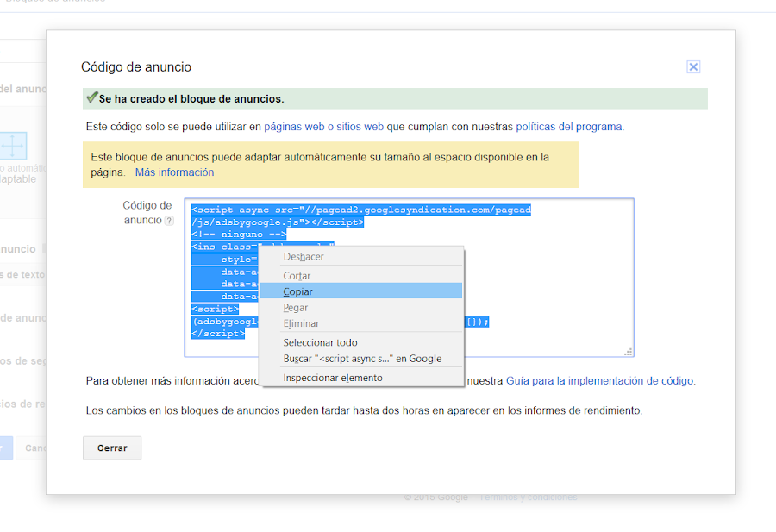This screenshot has width=776, height=532.
Task: Click the "Código de anuncio" dialog title
Action: coord(136,66)
